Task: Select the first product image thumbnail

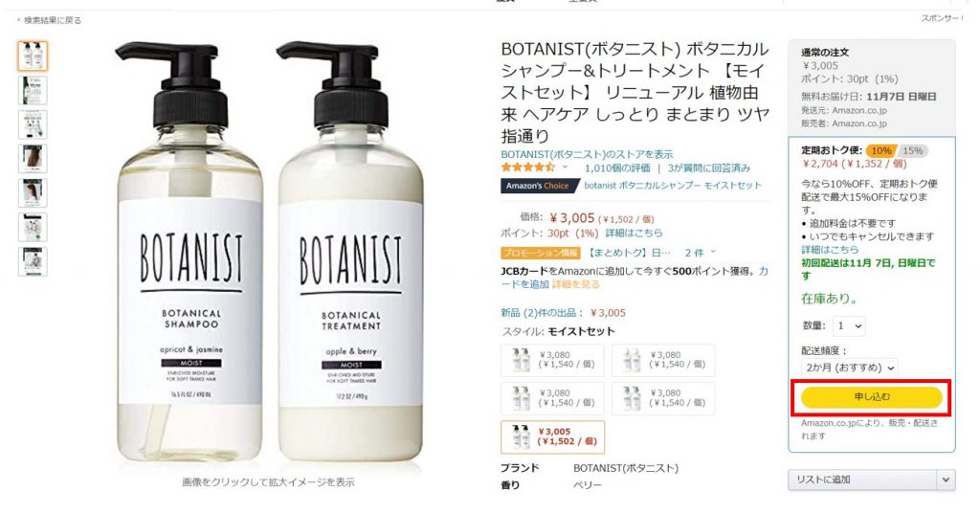Action: [33, 56]
